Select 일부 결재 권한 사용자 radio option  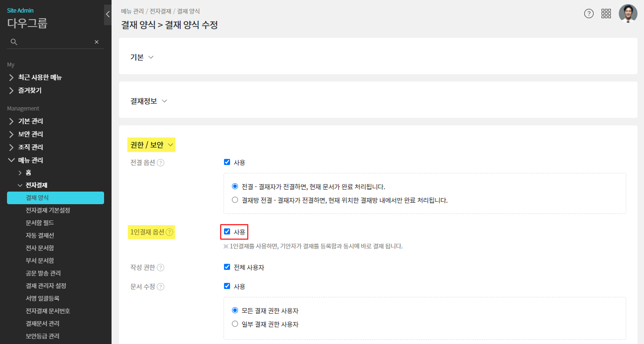pos(235,324)
